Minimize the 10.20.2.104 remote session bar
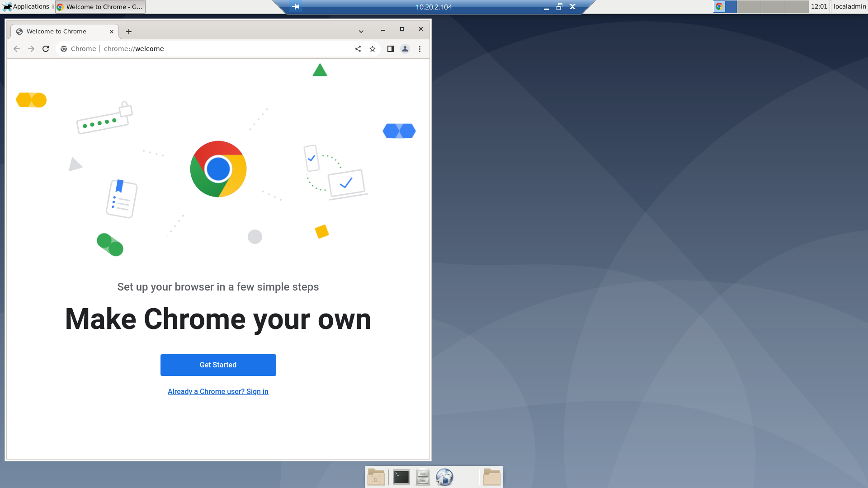 tap(546, 7)
